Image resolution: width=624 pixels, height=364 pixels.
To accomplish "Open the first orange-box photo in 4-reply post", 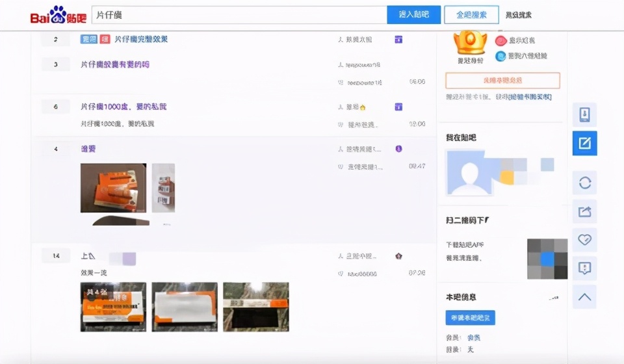I will point(113,188).
